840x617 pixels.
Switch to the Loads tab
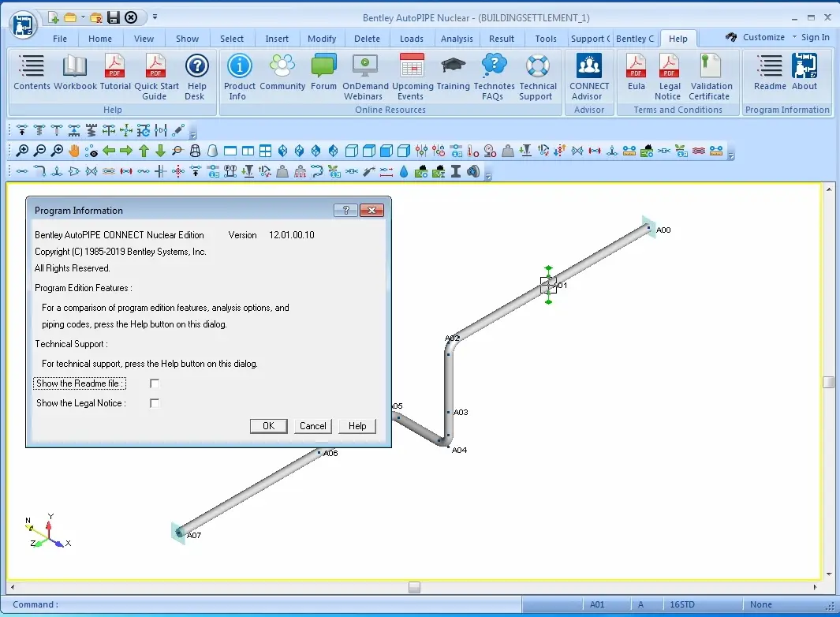pyautogui.click(x=412, y=39)
